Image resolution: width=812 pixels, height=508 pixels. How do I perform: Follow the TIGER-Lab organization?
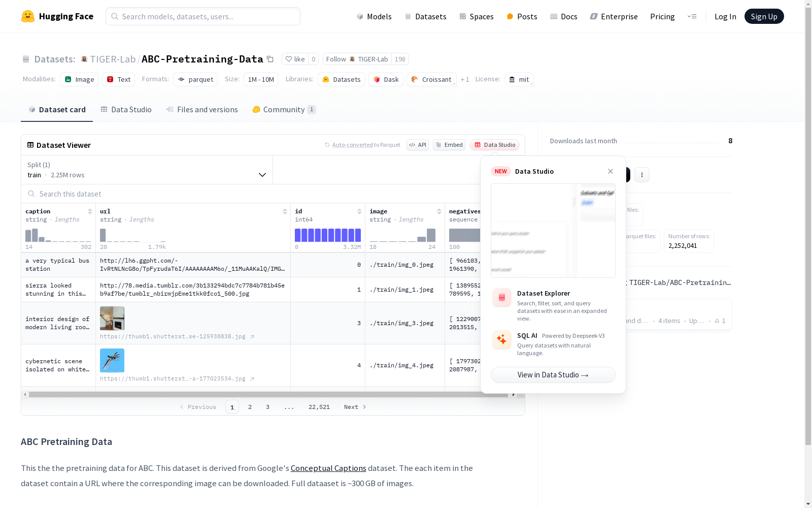pos(357,59)
